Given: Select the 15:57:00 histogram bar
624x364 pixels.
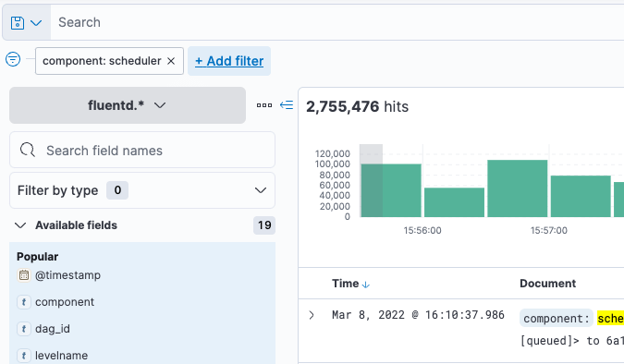Looking at the screenshot, I should coord(581,196).
